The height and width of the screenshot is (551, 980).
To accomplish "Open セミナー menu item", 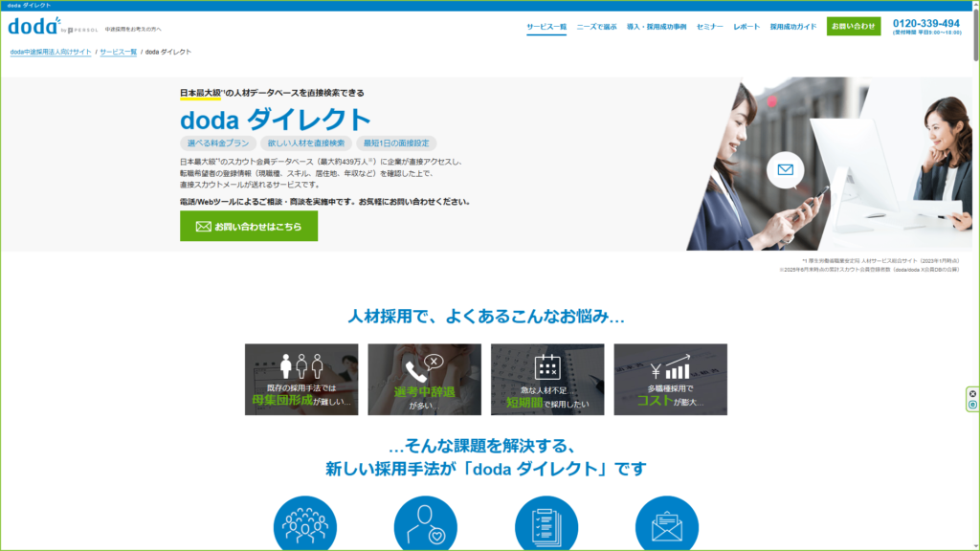I will click(709, 27).
